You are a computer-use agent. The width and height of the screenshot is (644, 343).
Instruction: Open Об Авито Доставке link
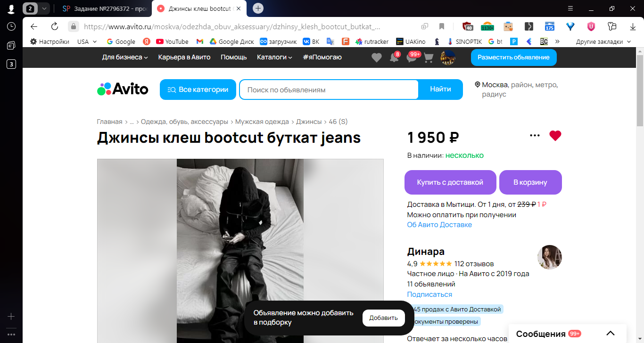click(x=439, y=225)
